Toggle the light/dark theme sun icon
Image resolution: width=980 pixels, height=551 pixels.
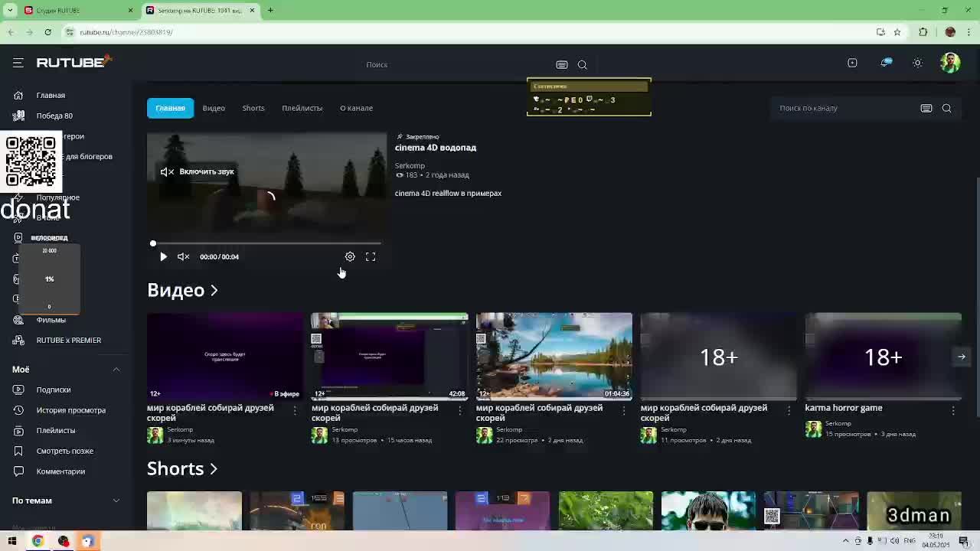coord(917,63)
